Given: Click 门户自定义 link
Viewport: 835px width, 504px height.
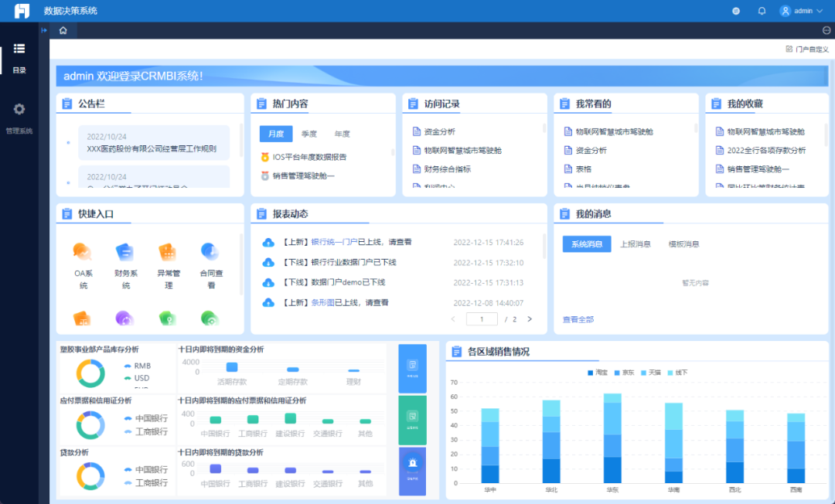Looking at the screenshot, I should click(x=812, y=49).
